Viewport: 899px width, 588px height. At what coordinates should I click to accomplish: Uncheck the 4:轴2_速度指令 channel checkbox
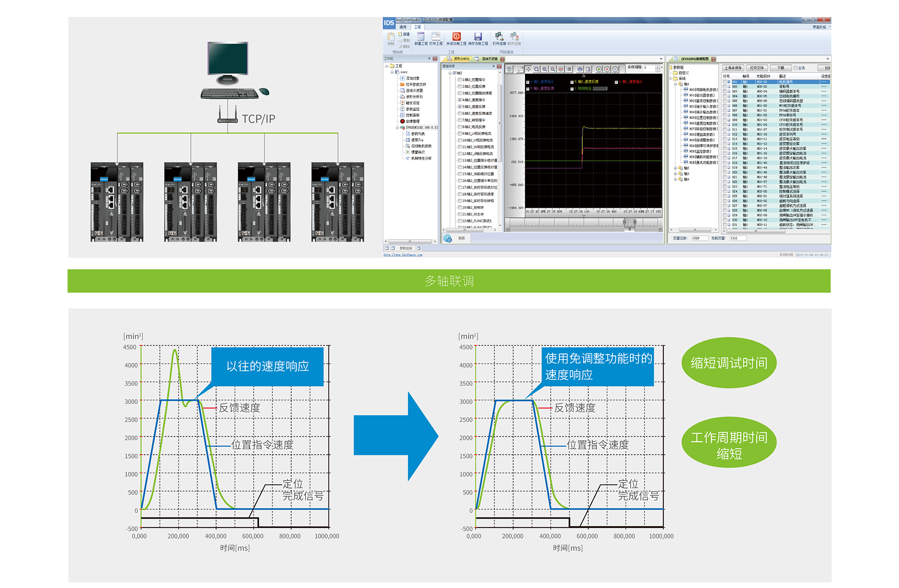point(460,100)
